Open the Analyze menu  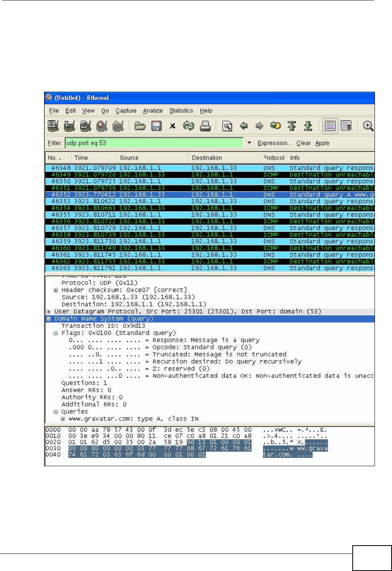pyautogui.click(x=153, y=111)
